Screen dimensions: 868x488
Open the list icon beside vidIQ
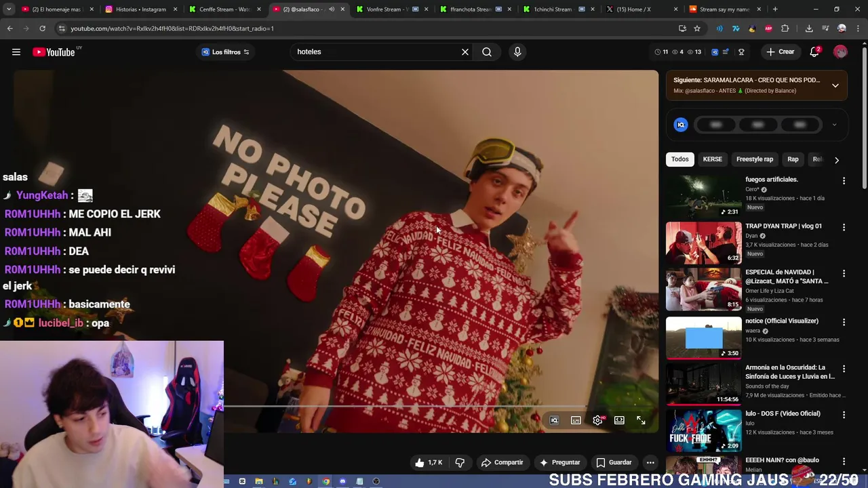click(x=726, y=52)
